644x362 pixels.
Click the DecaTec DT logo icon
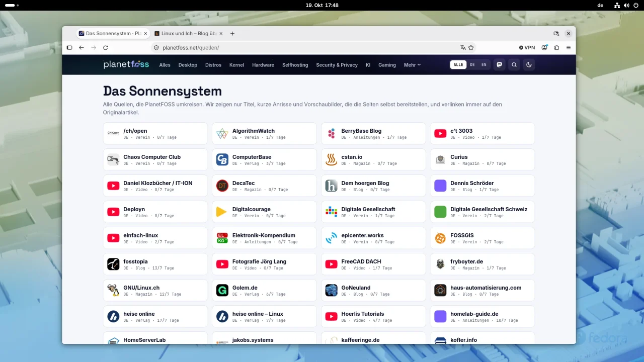click(x=222, y=186)
